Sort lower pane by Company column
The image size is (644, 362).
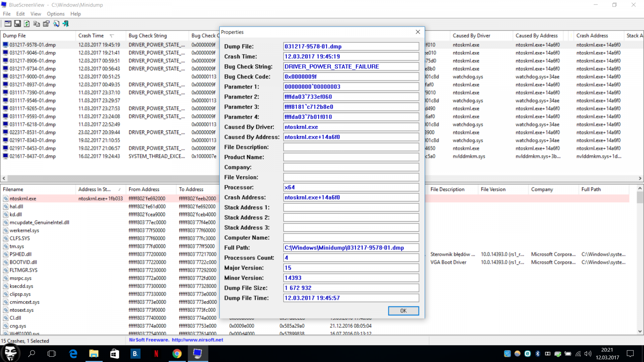pos(553,189)
